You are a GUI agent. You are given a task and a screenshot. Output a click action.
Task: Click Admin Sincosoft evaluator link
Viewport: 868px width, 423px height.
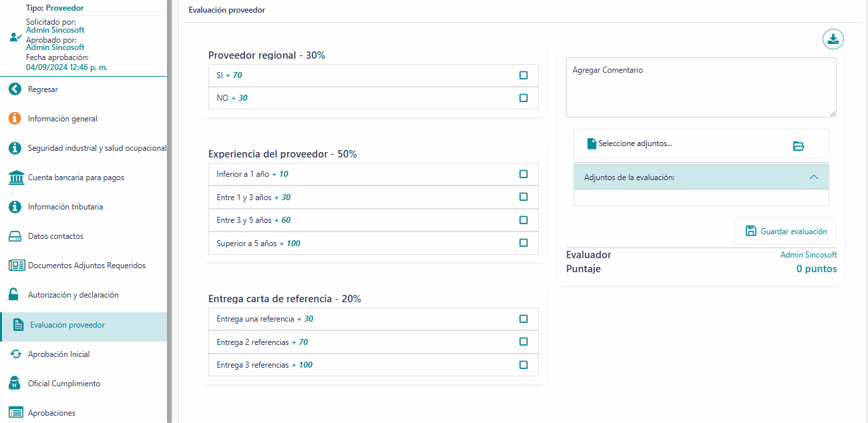[809, 255]
